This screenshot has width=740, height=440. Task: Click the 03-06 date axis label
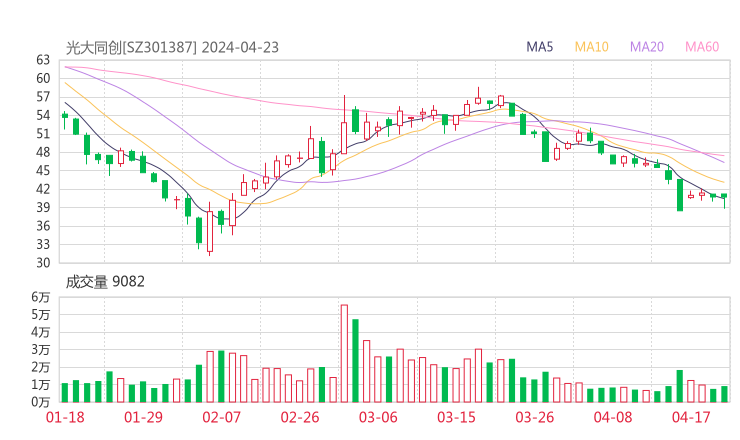point(378,417)
